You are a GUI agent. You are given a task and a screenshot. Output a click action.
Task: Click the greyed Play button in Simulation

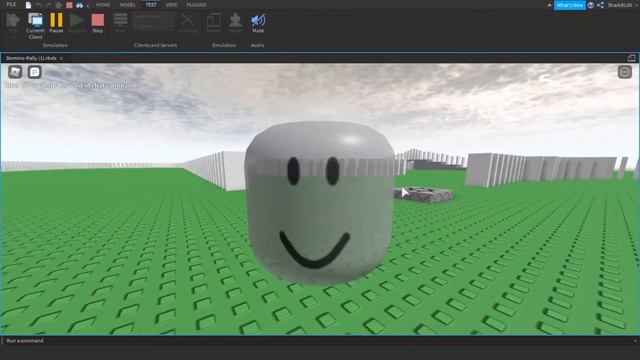[x=13, y=22]
